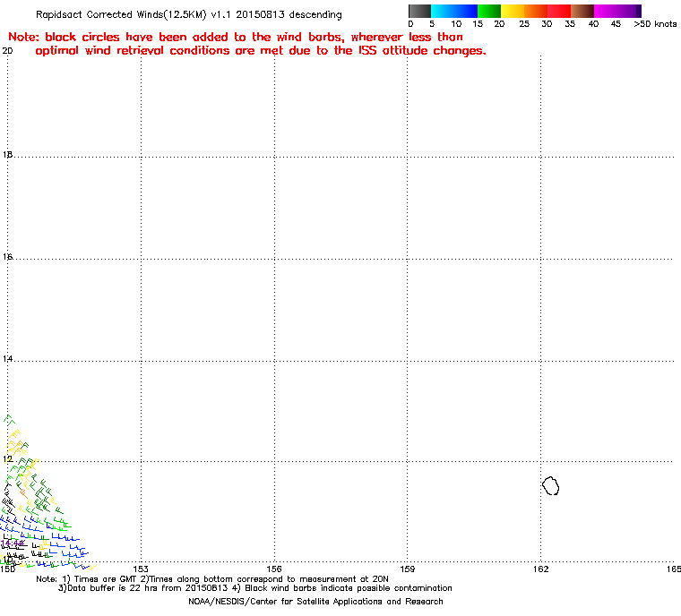
Task: Click the "Times are GMT" footnote line
Action: [212, 579]
